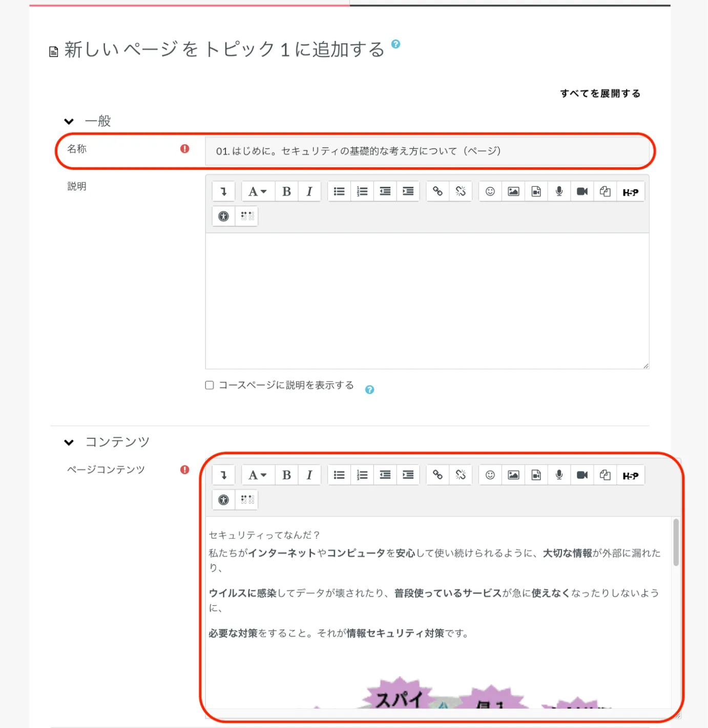Click すべてを展開する link
The height and width of the screenshot is (728, 708).
click(x=600, y=93)
